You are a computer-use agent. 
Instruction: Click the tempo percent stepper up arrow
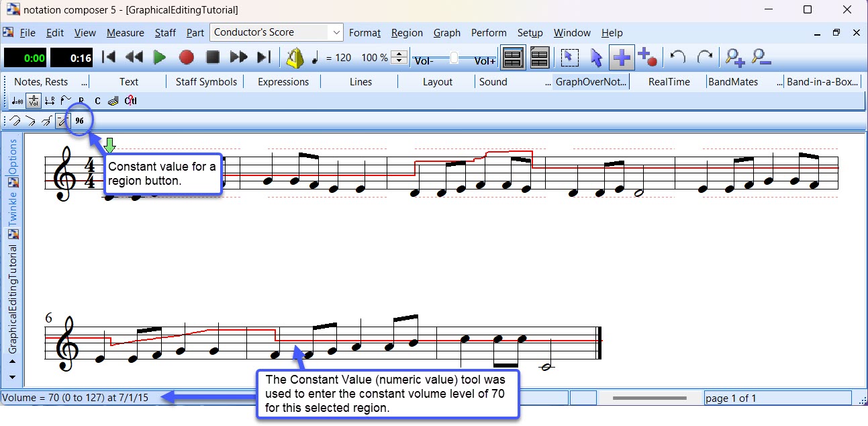click(399, 54)
